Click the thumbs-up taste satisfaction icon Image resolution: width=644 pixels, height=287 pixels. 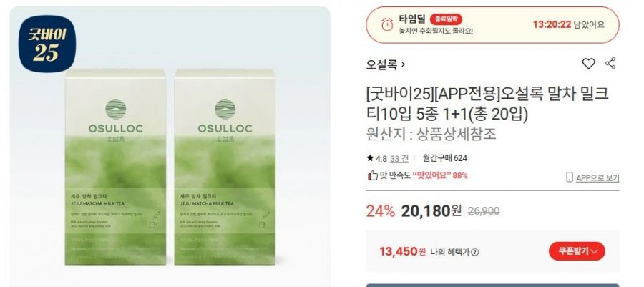pyautogui.click(x=373, y=176)
